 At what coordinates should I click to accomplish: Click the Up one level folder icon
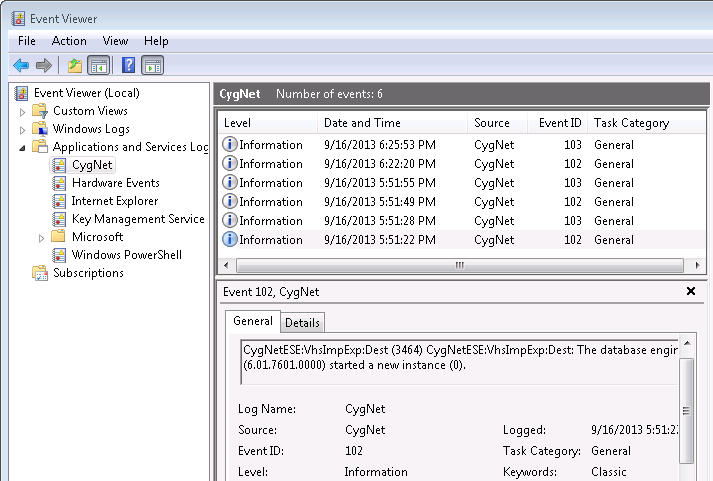coord(75,65)
